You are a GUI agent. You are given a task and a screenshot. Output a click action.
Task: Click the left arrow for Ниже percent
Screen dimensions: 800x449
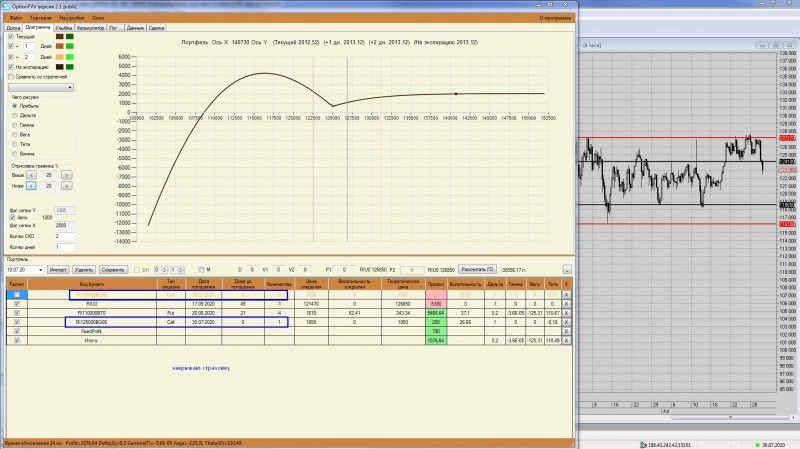click(31, 186)
